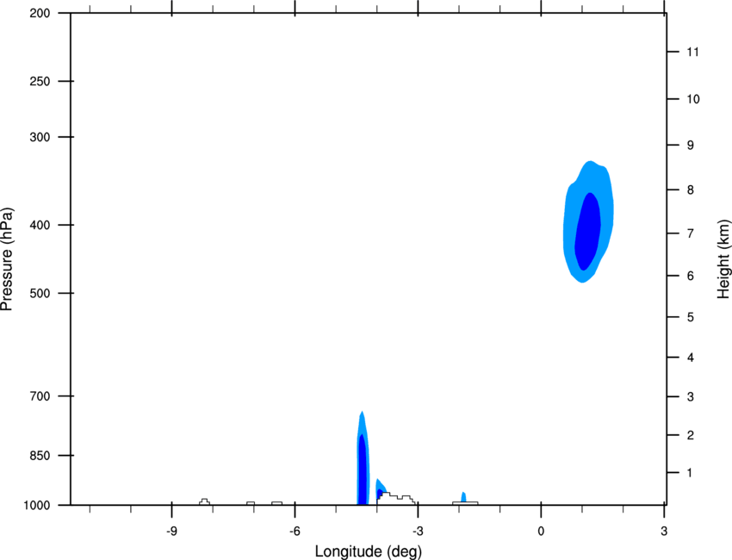This screenshot has width=732, height=560.
Task: Click the height label 7
Action: coord(690,233)
